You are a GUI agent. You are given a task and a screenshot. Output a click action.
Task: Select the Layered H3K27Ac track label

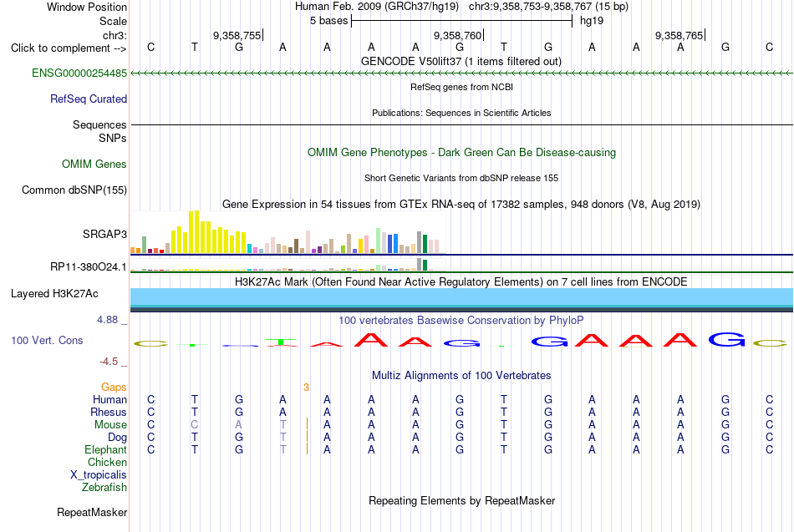coord(54,294)
